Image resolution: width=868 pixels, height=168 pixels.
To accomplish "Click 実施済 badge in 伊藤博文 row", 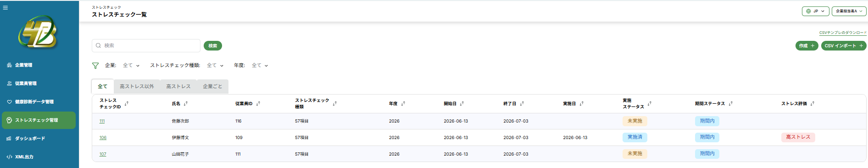I will pyautogui.click(x=635, y=137).
